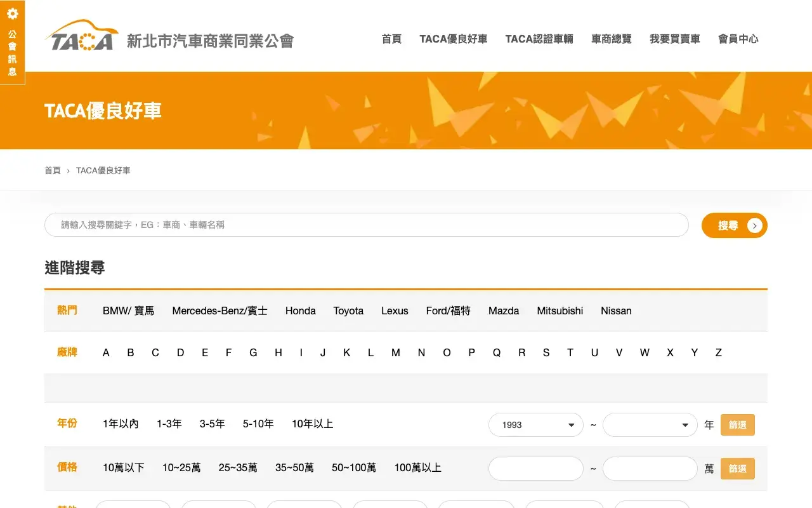The height and width of the screenshot is (508, 812).
Task: Click TACA優良好車 breadcrumb
Action: [103, 170]
